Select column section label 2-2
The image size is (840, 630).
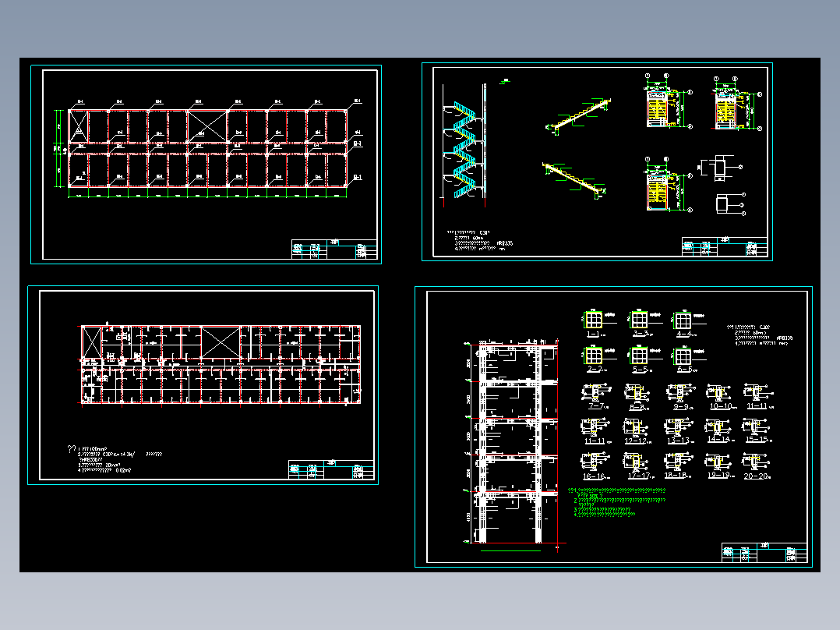(x=595, y=369)
